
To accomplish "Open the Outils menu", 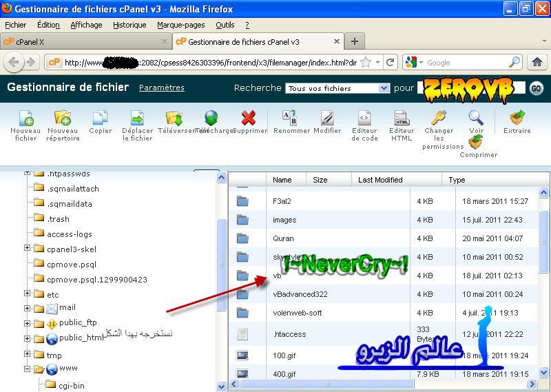I will point(225,25).
